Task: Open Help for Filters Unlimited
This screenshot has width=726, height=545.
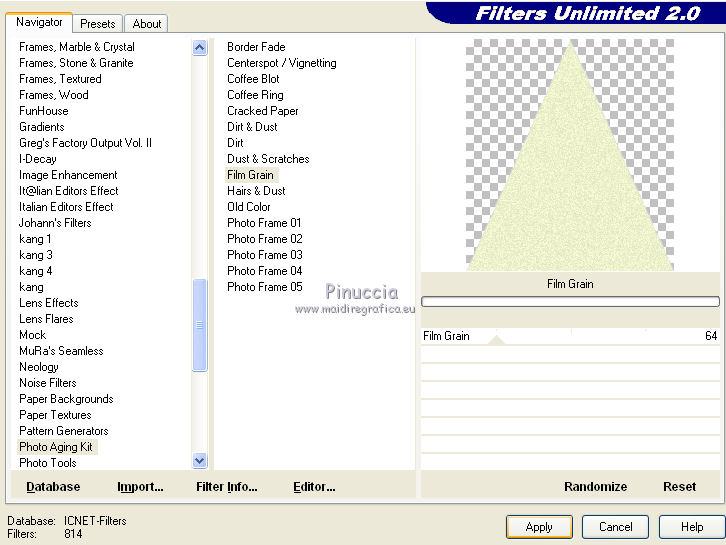Action: click(x=692, y=527)
